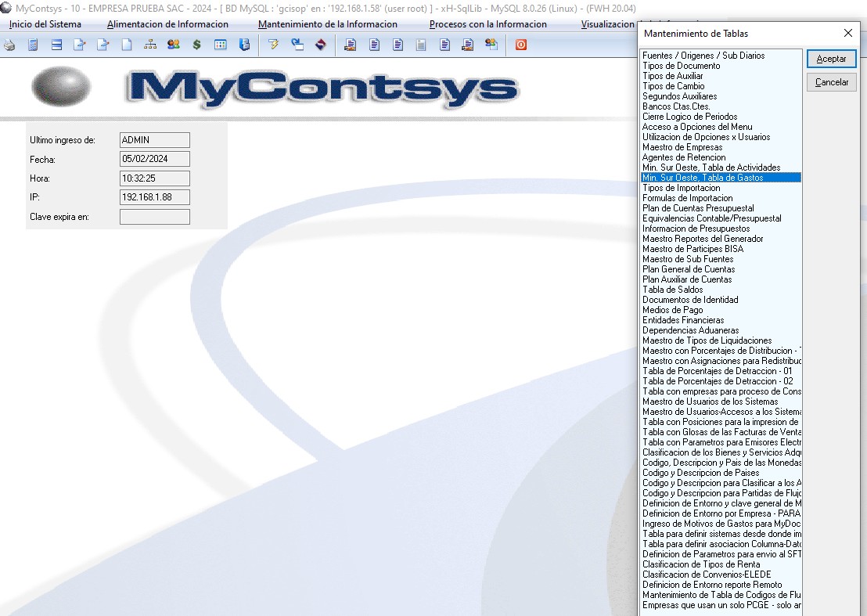
Task: Click the green dollar sign icon
Action: pyautogui.click(x=196, y=45)
